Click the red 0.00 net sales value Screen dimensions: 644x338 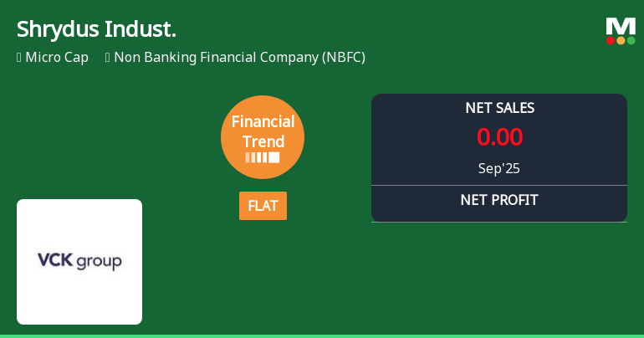[x=499, y=137]
